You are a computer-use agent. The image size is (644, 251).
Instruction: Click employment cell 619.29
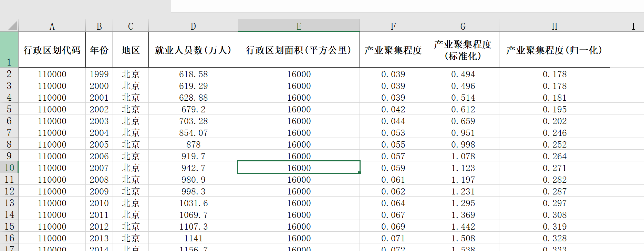click(x=193, y=86)
